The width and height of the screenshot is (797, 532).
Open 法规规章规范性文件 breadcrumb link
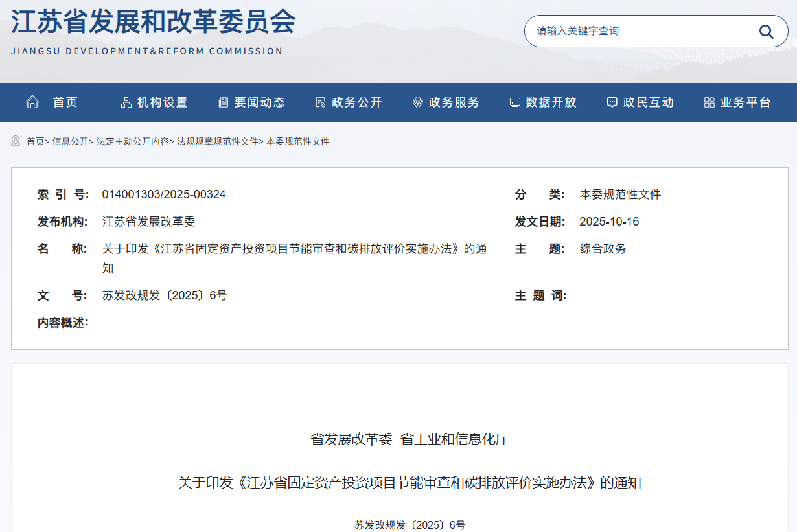[217, 141]
